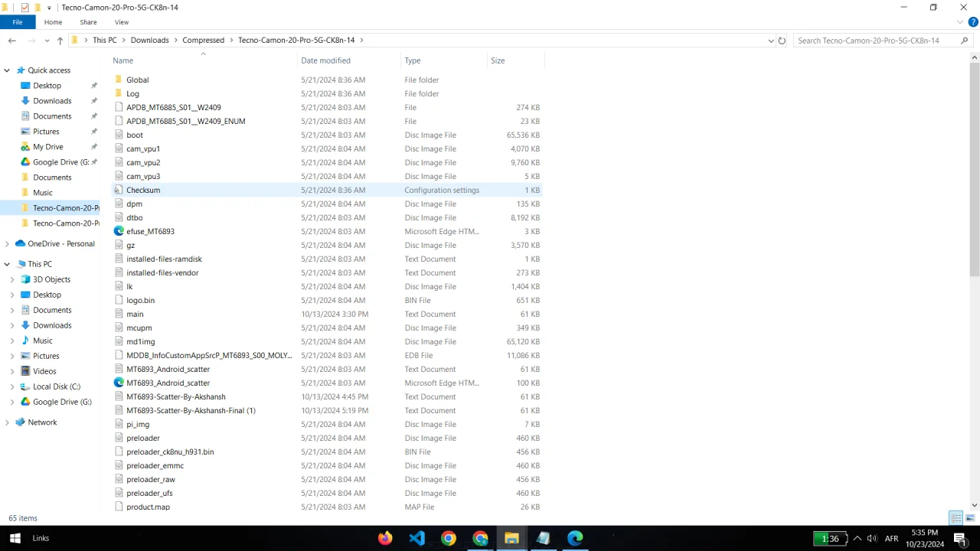
Task: Open My Drive in Quick access
Action: [47, 147]
